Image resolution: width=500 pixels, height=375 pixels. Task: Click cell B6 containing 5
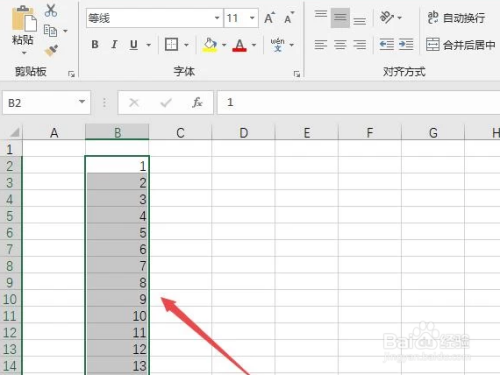117,232
